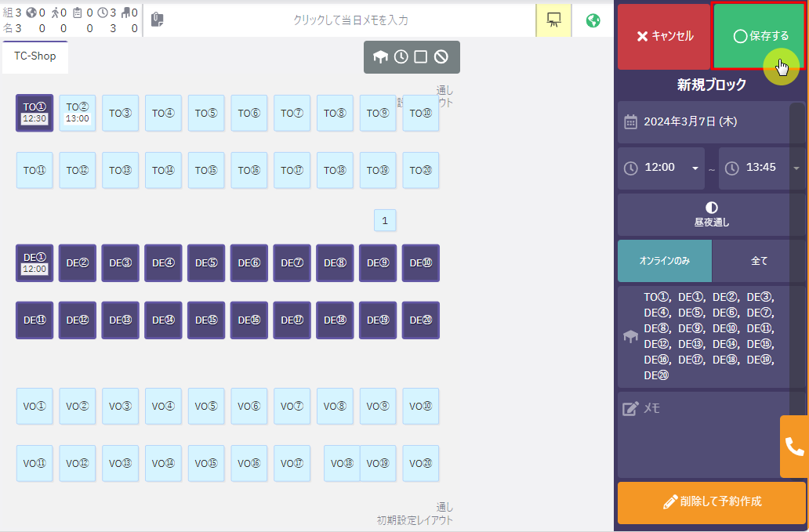Switch to the TC-Shop tab
Viewport: 809px width, 532px height.
(35, 57)
